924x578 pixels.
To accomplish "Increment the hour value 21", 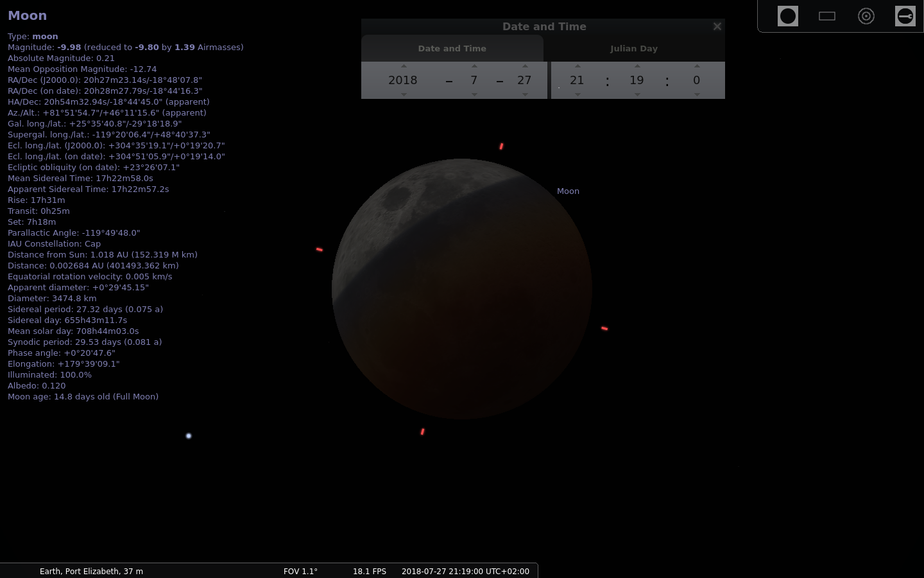I will pos(577,66).
